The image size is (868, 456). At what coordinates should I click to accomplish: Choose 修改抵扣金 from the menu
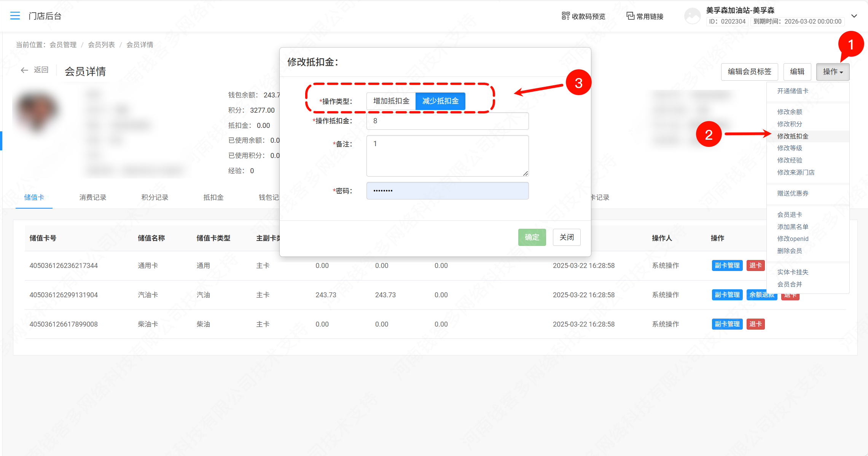(793, 136)
